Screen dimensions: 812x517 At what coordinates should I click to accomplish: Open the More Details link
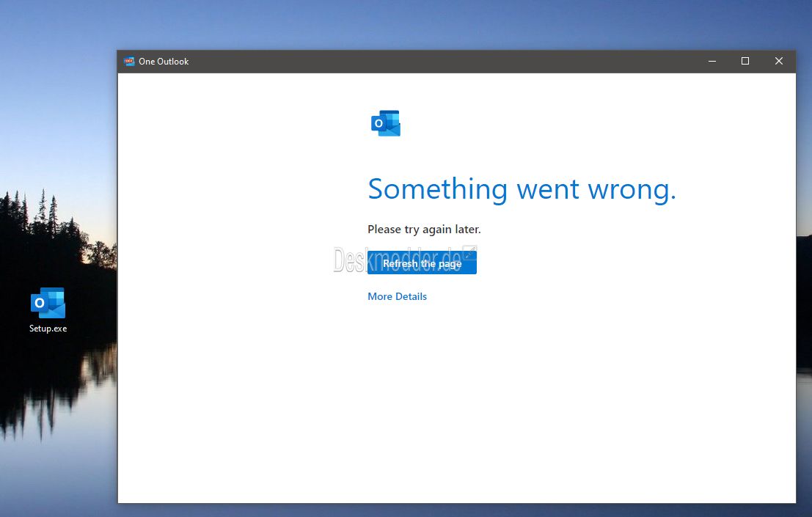(x=397, y=296)
